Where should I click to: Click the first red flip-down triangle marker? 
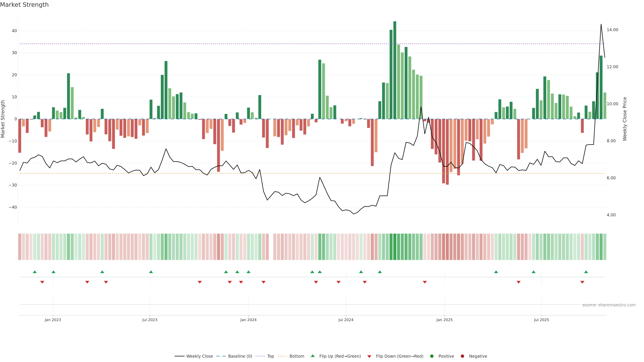point(42,282)
